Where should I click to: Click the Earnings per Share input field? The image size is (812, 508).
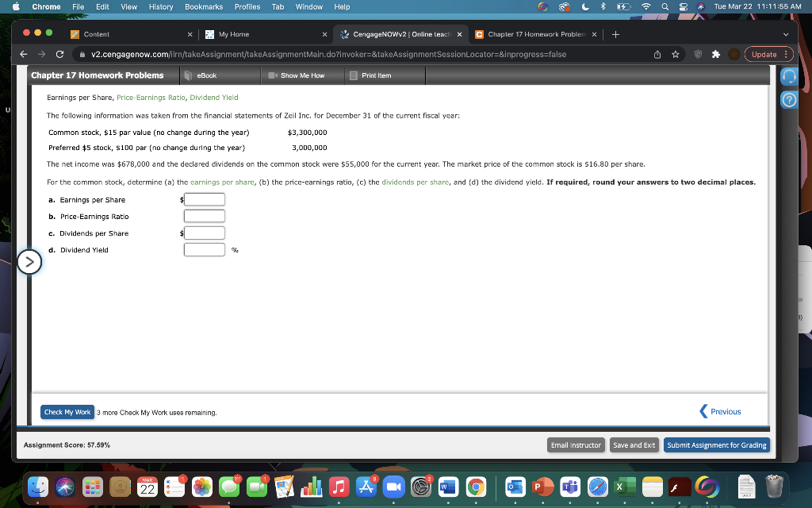point(204,199)
